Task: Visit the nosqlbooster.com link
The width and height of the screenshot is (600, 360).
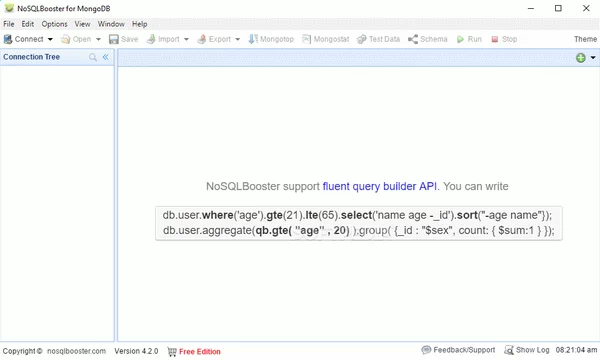Action: 77,351
